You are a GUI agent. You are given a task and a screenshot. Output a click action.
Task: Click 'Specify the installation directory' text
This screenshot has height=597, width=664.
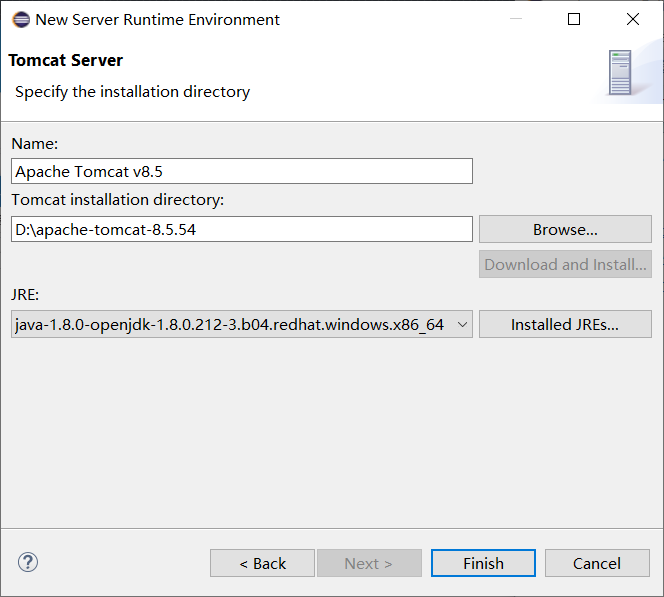133,92
